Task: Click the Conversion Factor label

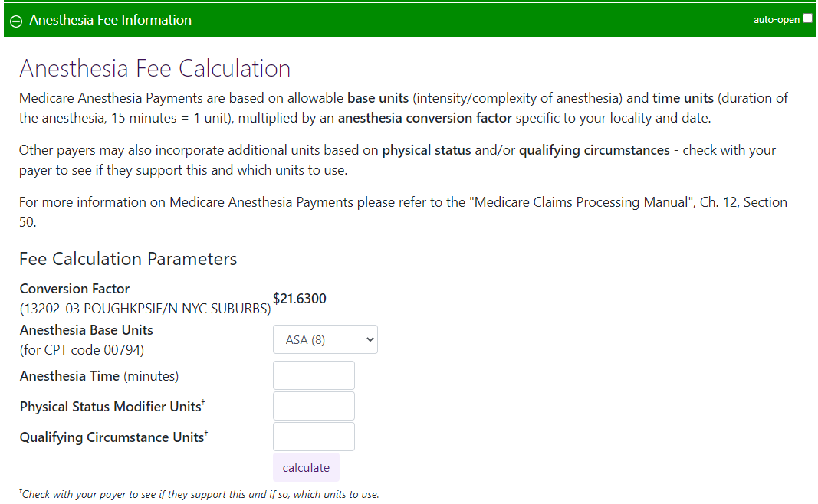Action: click(x=74, y=289)
